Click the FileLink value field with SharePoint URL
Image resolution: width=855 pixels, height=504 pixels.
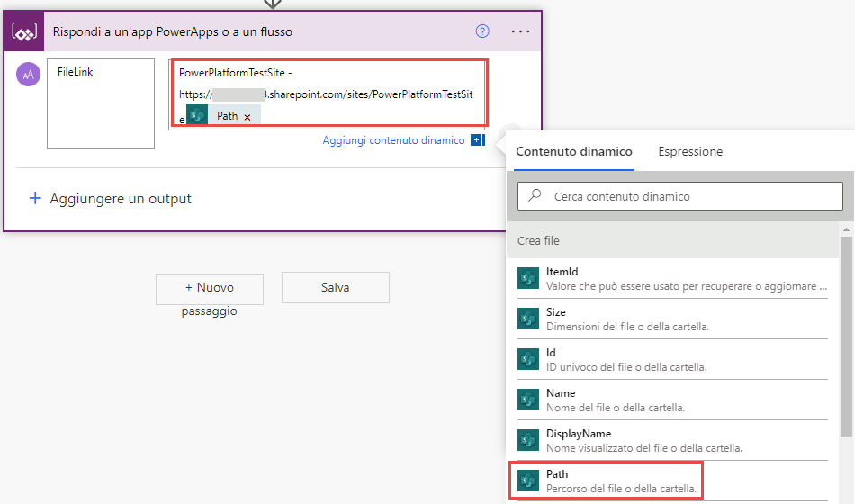pyautogui.click(x=328, y=94)
